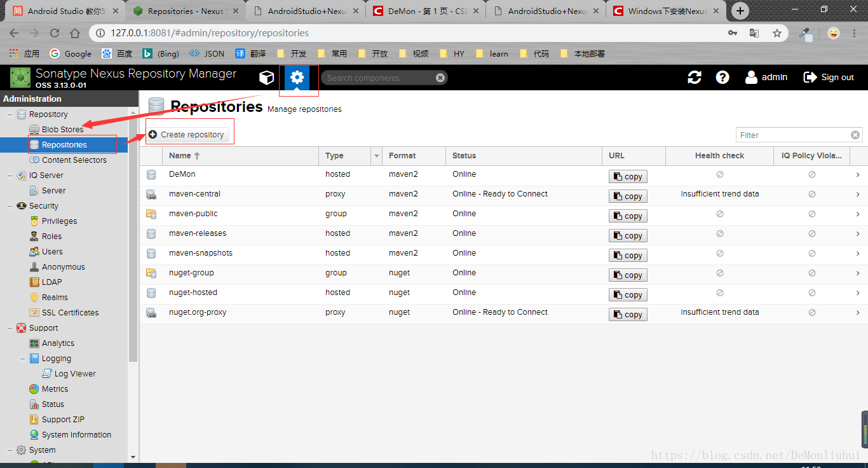Open the Google bookmark
Screen dimensions: 868x468
click(x=71, y=54)
